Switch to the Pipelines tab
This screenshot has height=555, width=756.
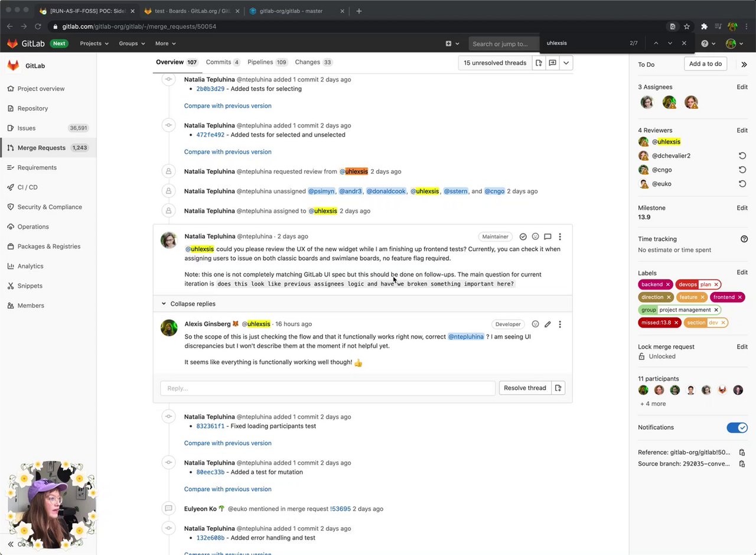point(268,62)
